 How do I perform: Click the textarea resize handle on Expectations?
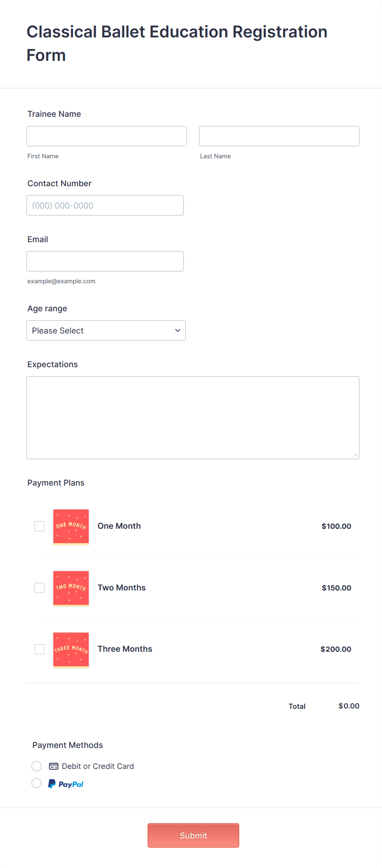pyautogui.click(x=355, y=454)
